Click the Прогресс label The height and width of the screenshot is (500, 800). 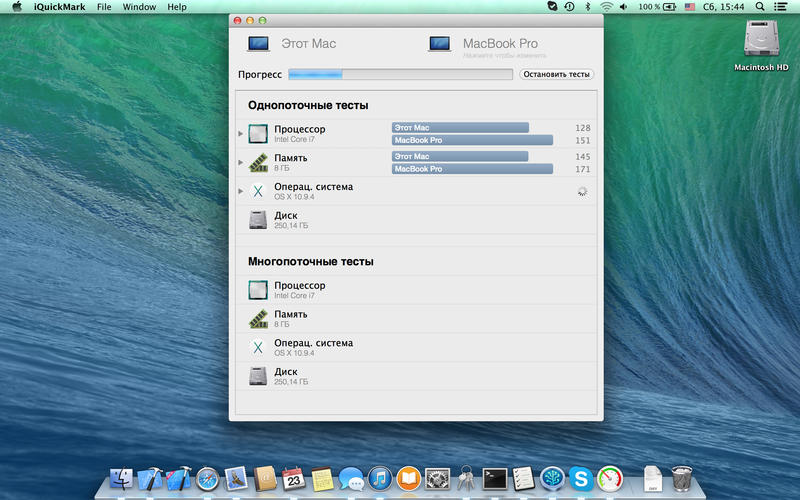coord(260,74)
